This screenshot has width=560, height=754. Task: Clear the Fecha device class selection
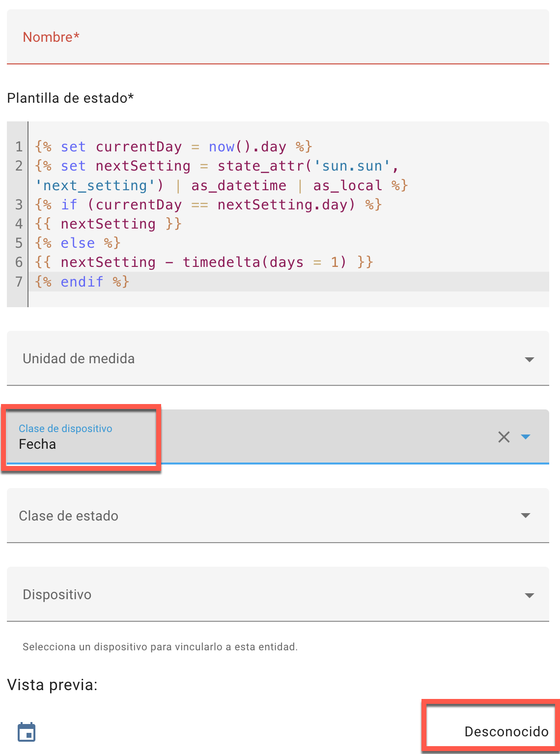click(504, 437)
